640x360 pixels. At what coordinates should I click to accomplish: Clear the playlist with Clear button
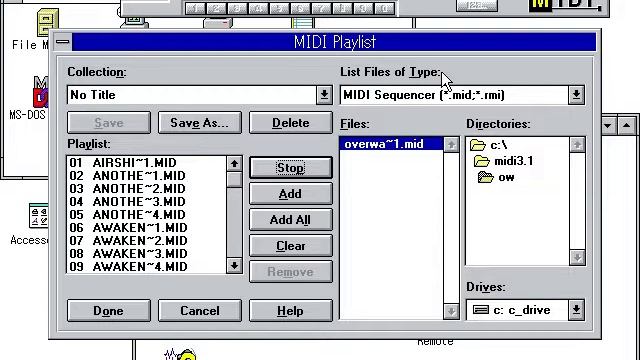coord(291,246)
